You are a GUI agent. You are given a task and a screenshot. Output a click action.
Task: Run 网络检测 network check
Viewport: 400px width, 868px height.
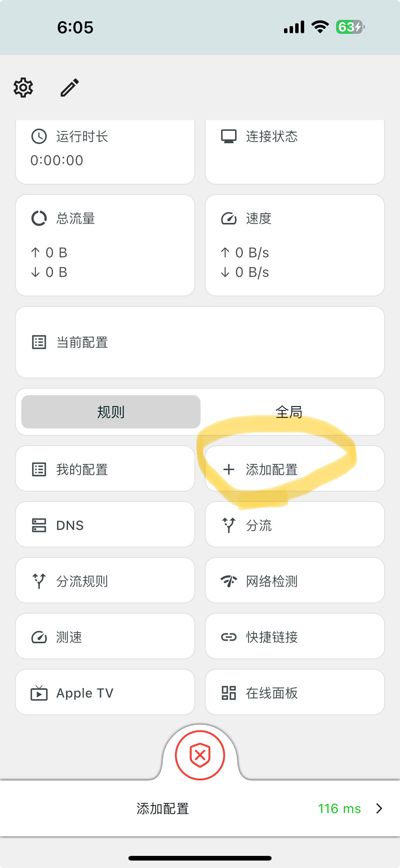(x=295, y=581)
